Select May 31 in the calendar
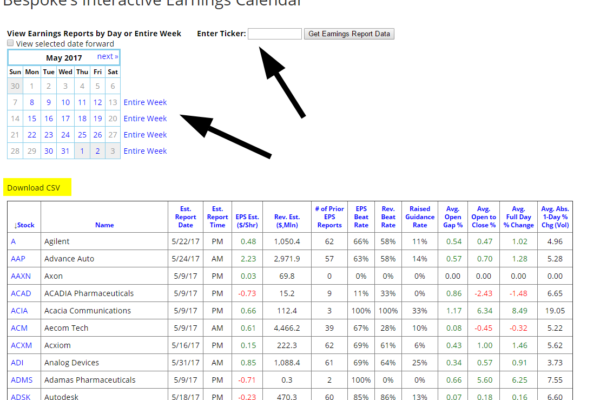This screenshot has height=400, width=600. coord(65,151)
